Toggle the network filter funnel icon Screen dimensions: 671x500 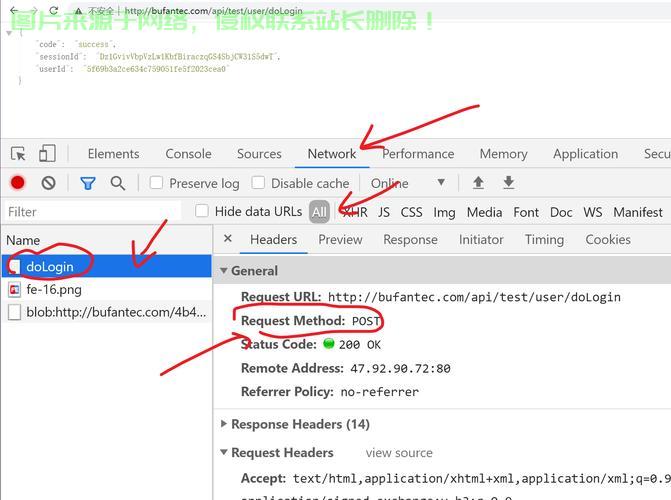tap(88, 183)
